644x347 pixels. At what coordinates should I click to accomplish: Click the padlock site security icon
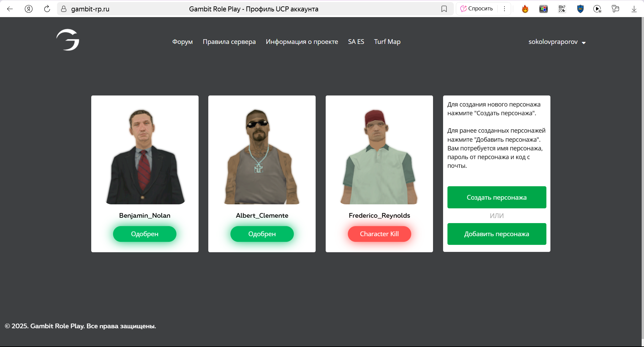click(64, 9)
